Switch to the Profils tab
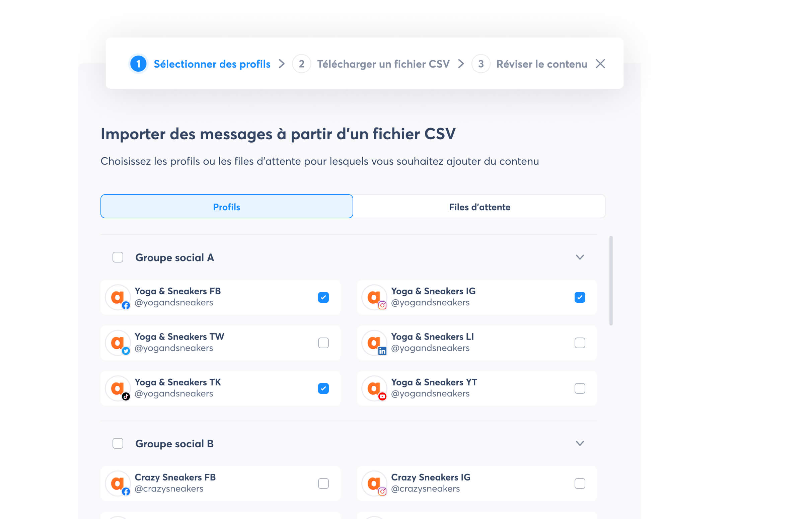 227,206
